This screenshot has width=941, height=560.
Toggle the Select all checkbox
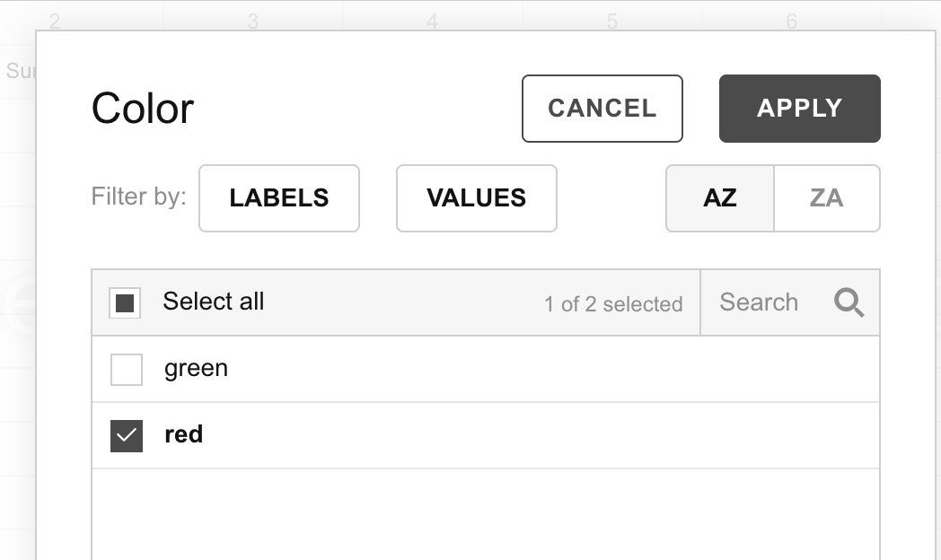coord(127,302)
